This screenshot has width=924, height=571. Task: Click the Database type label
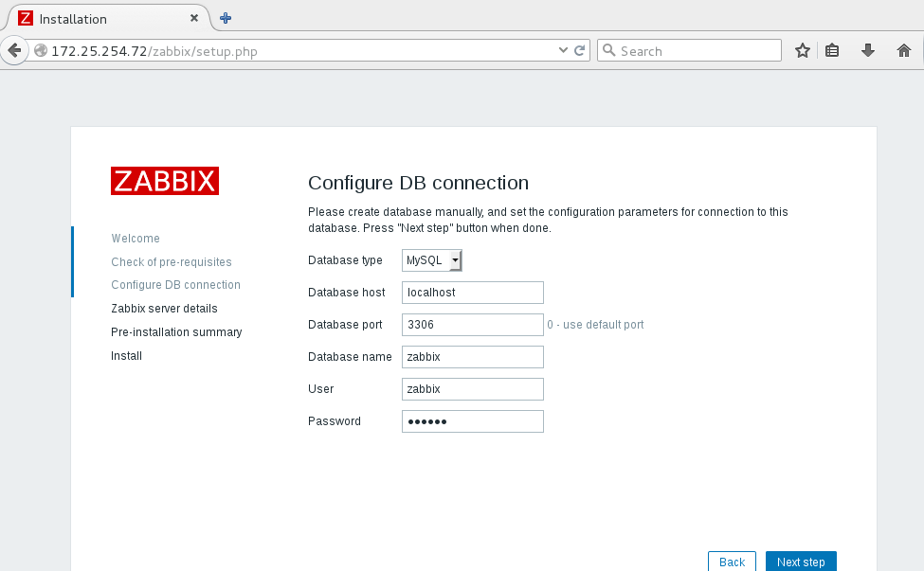pos(345,260)
